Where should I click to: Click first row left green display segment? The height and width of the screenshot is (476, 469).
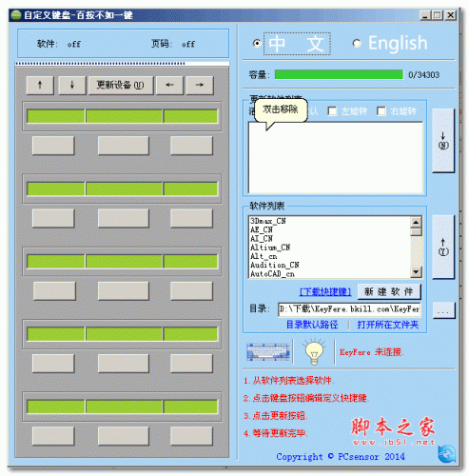(56, 116)
